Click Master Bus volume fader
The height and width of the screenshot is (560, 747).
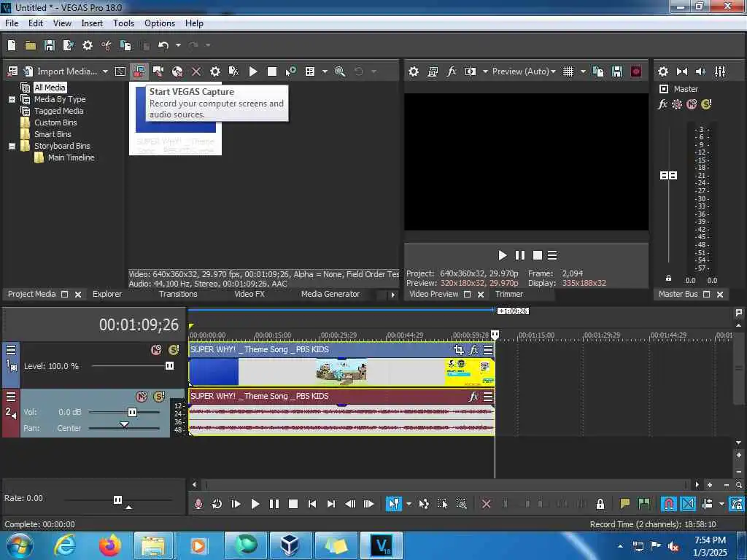coord(668,176)
